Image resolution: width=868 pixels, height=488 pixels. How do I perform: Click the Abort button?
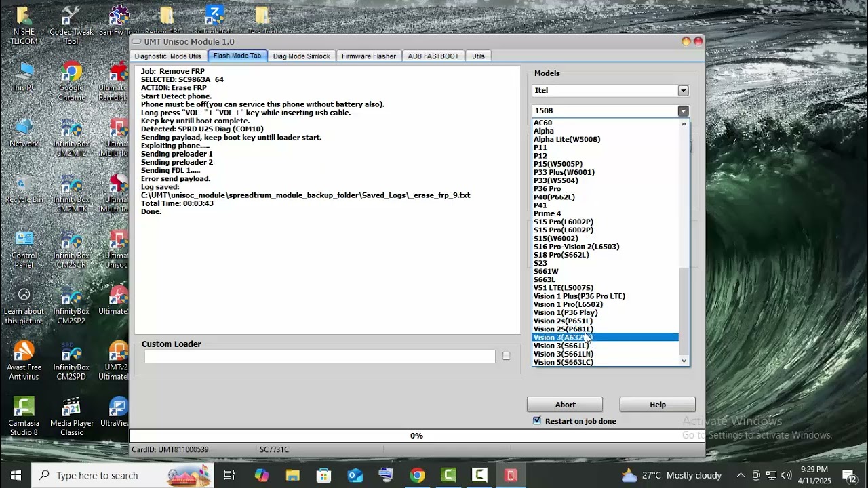tap(565, 405)
